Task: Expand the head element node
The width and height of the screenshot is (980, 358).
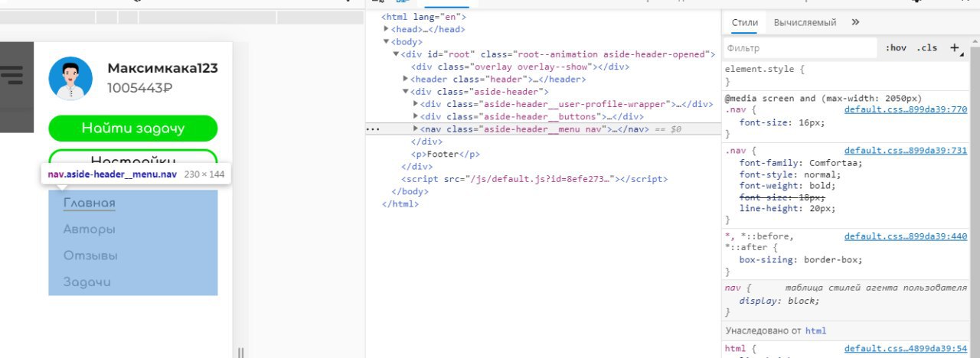Action: 387,29
